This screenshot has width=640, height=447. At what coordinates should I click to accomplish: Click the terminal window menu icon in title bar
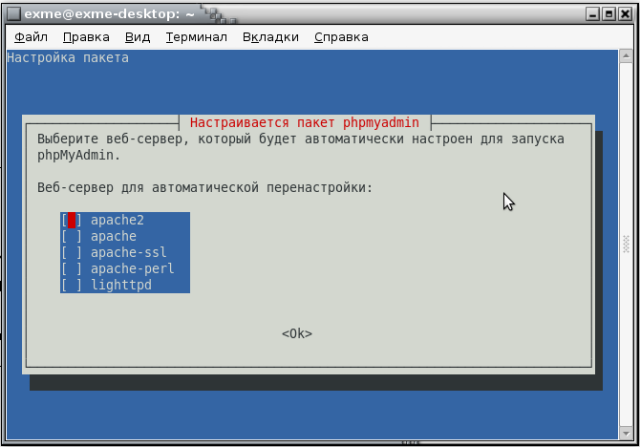pyautogui.click(x=13, y=13)
